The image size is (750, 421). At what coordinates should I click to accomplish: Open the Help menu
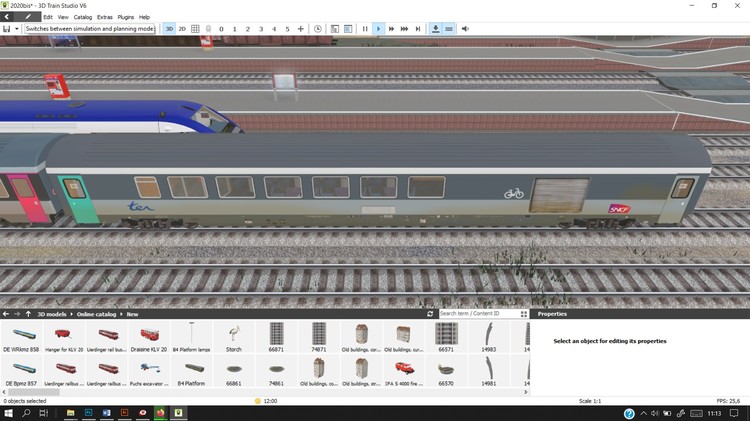(144, 17)
